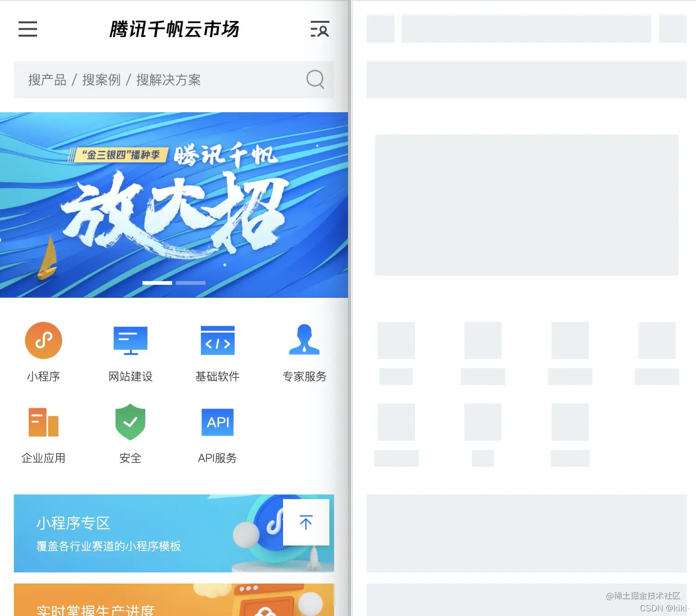Select the 网站建设 category icon
Viewport: 696px width, 616px height.
(x=130, y=340)
